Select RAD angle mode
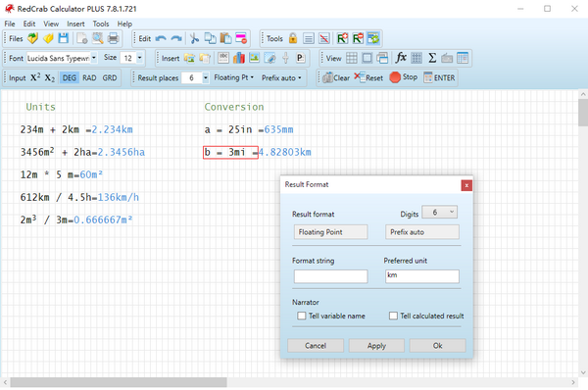This screenshot has height=390, width=588. click(x=89, y=78)
